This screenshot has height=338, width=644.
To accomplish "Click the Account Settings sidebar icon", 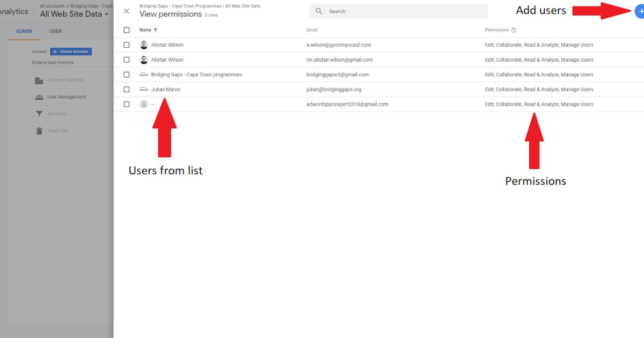I will (38, 80).
